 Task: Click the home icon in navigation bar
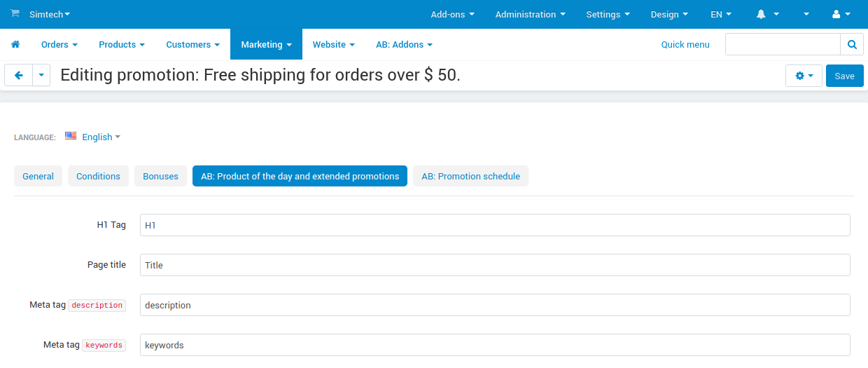click(x=15, y=44)
